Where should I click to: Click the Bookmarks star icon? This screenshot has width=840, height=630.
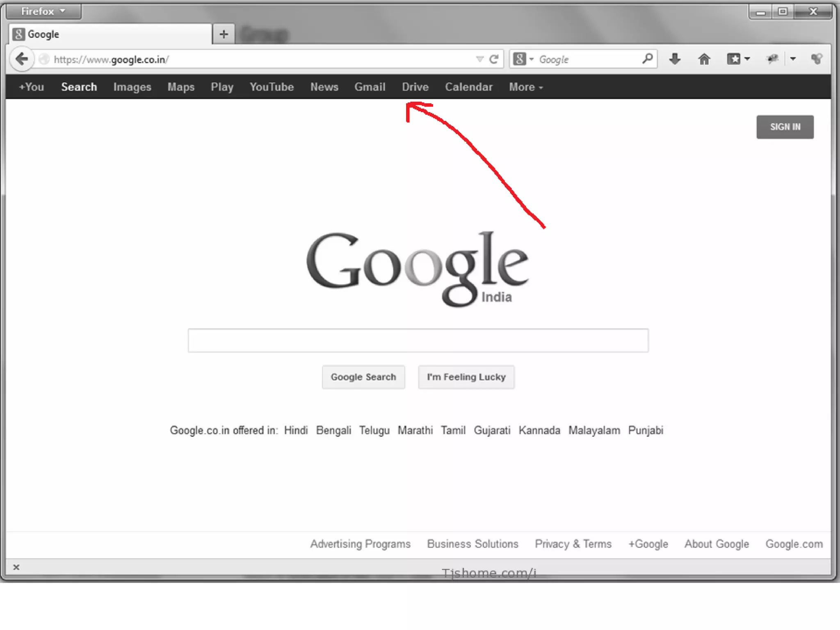(x=734, y=59)
